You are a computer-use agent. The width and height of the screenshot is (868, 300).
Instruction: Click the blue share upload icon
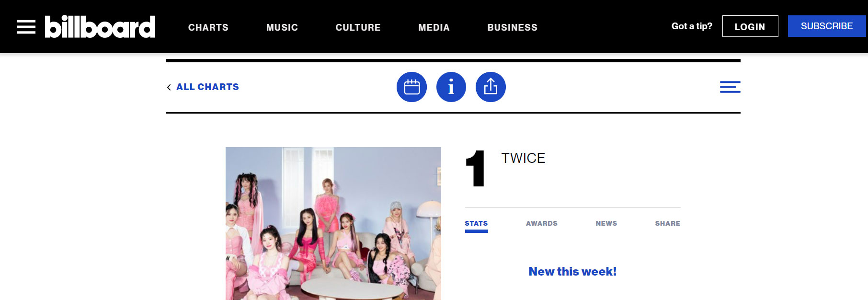tap(491, 87)
